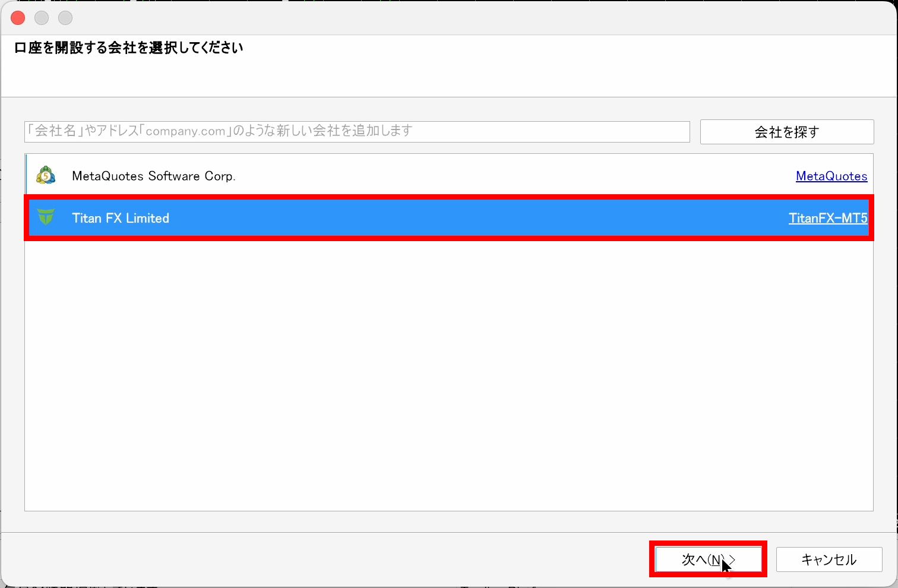Open the MetaQuotes server link
Image resolution: width=898 pixels, height=588 pixels.
(831, 176)
